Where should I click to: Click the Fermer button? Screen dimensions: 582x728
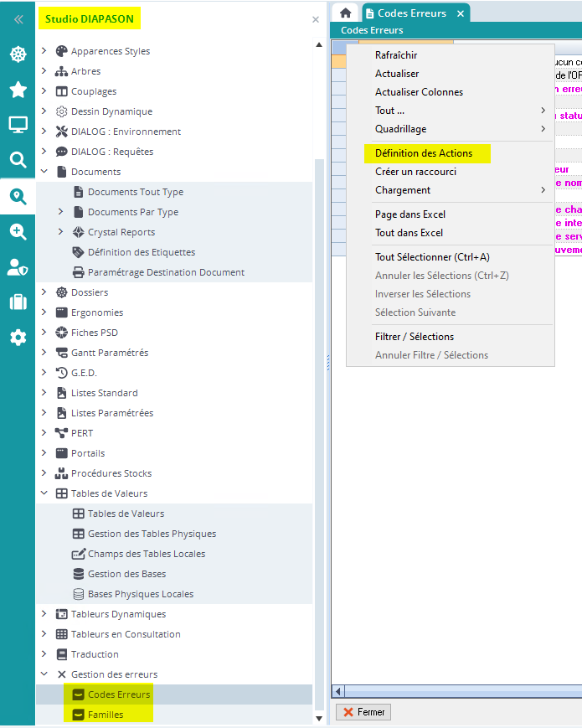pos(363,712)
